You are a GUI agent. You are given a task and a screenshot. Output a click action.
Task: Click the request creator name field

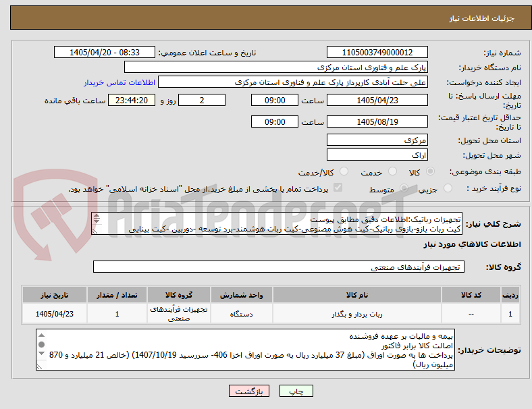coord(293,82)
